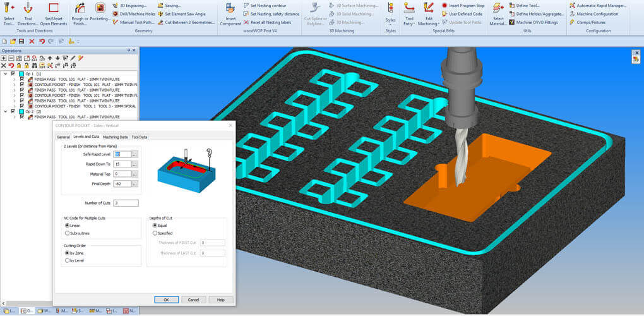Collapse the Op 1 tree node
Screen dimensions: 644x316
click(x=5, y=73)
